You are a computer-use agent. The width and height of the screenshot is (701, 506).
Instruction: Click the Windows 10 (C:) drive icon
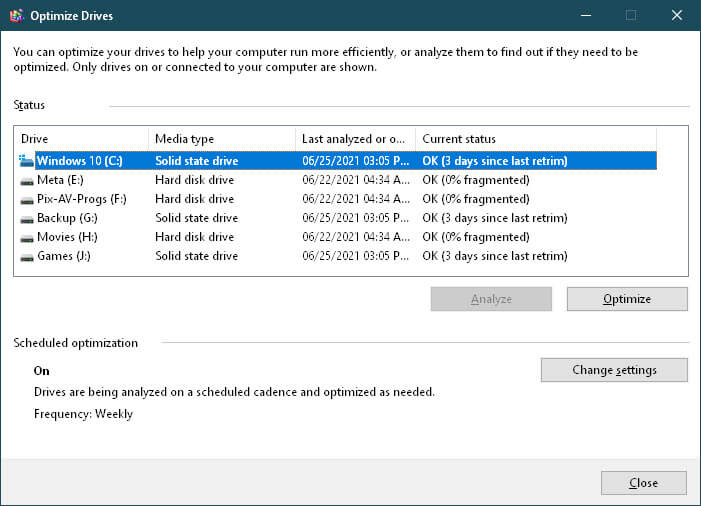(x=26, y=161)
